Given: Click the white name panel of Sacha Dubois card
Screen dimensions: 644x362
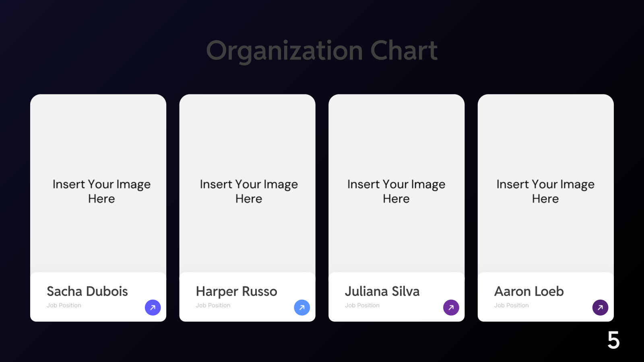Looking at the screenshot, I should [x=98, y=297].
